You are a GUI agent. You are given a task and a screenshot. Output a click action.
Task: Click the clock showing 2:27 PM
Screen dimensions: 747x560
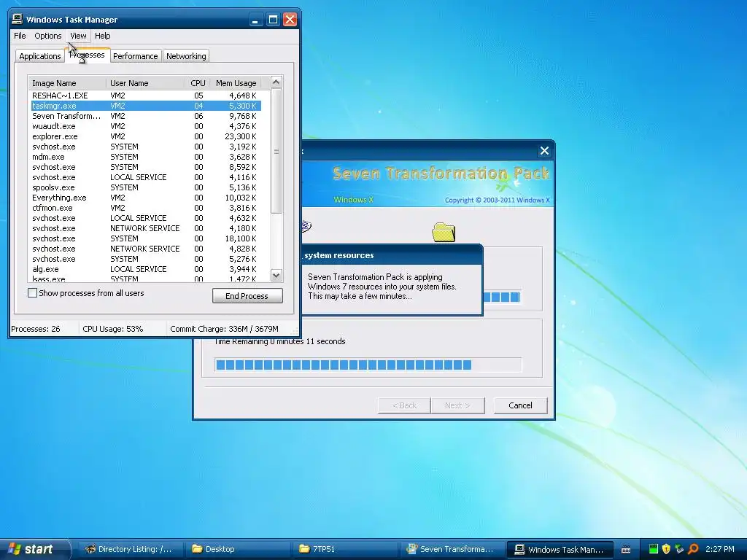click(720, 549)
